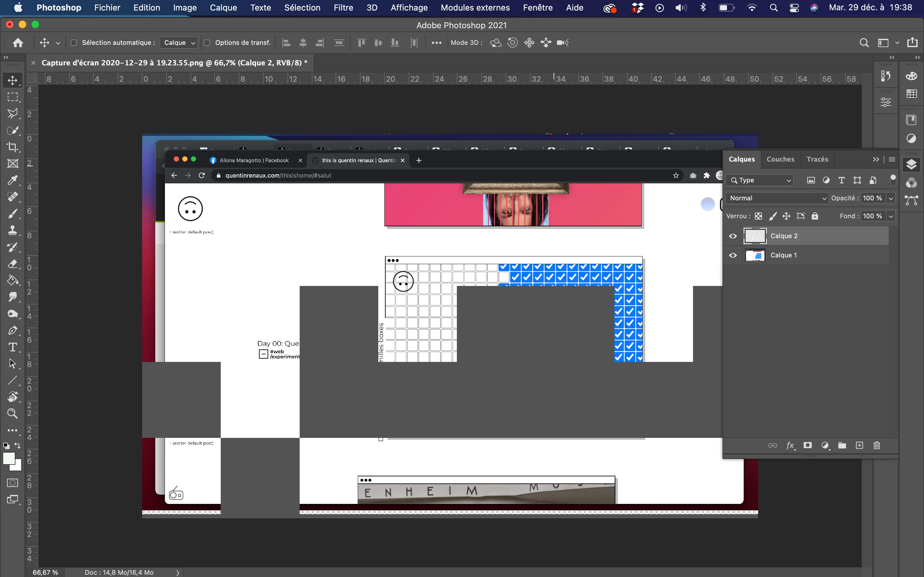This screenshot has height=577, width=924.
Task: Switch to the Couches tab
Action: [780, 159]
